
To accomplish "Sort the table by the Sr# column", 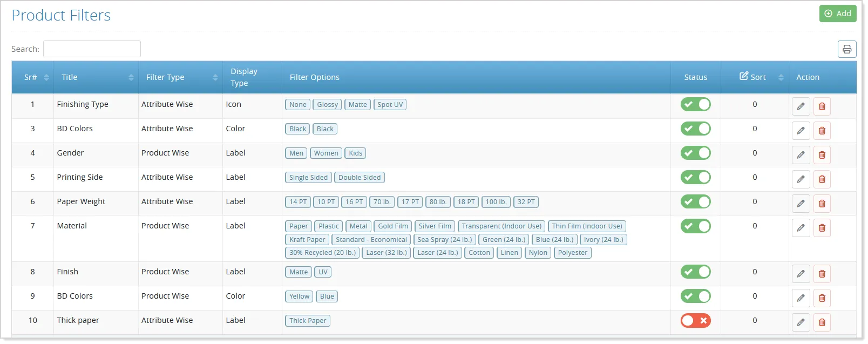I will (32, 77).
